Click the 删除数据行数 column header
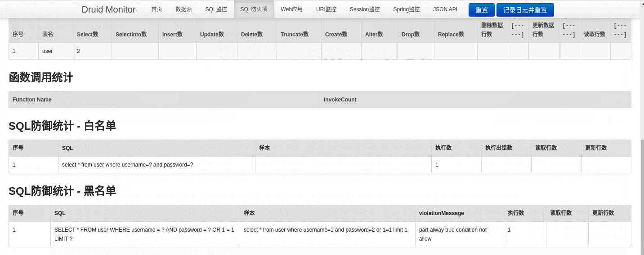Screen dimensions: 644x255 pos(492,30)
